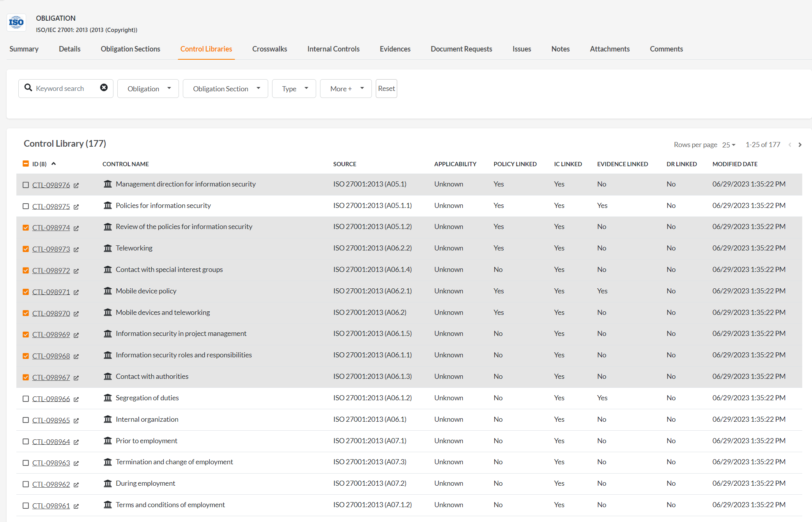Click the Teleworking control library icon
This screenshot has width=812, height=522.
click(x=108, y=248)
